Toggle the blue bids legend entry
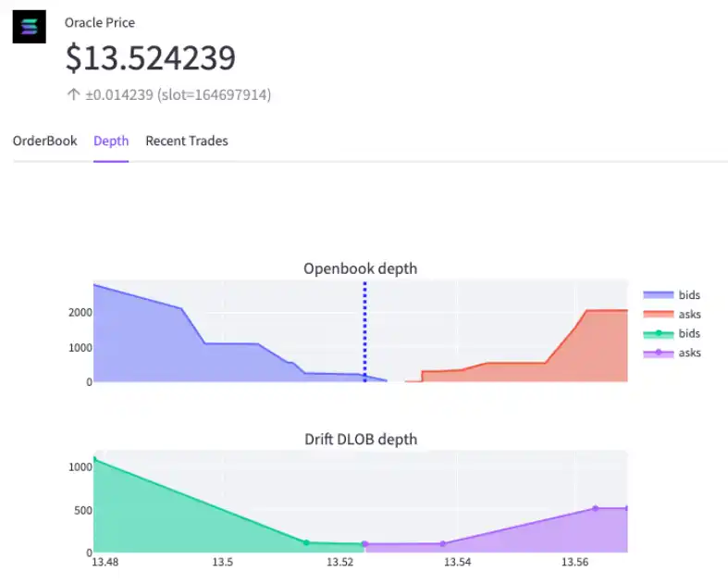This screenshot has height=584, width=728. click(x=672, y=294)
